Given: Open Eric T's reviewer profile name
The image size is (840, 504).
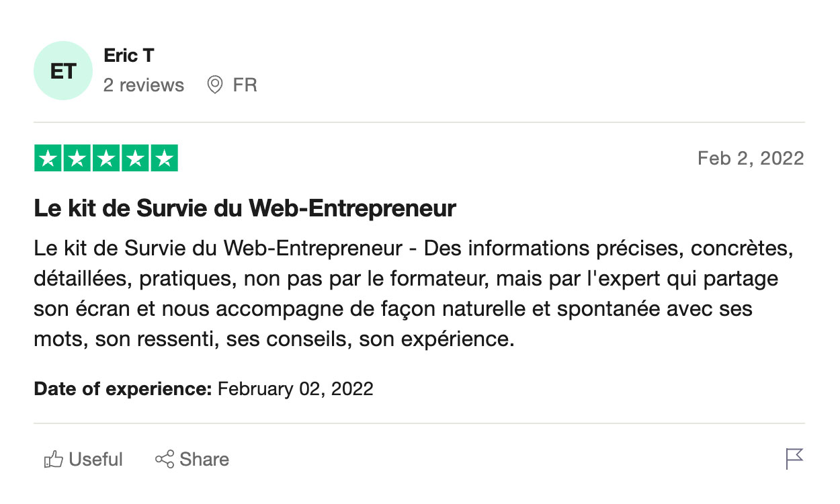Looking at the screenshot, I should (x=129, y=56).
